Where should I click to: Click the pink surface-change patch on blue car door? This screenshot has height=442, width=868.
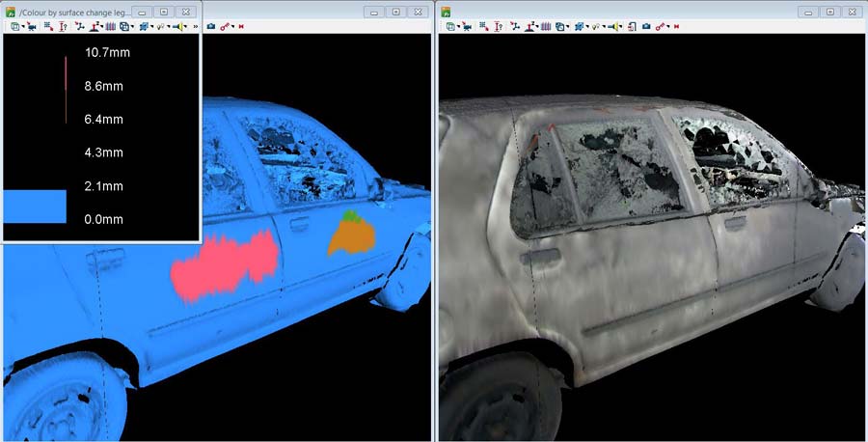(x=224, y=267)
